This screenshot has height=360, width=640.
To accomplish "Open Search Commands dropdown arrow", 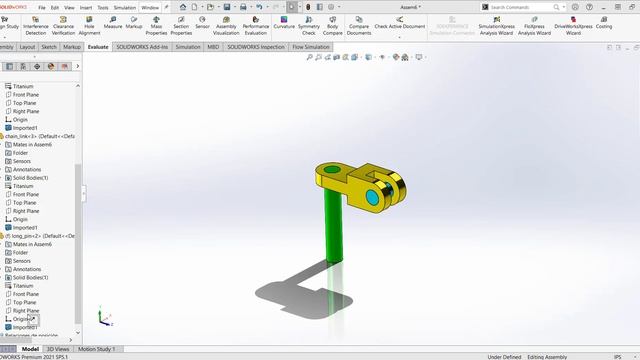I will 564,7.
